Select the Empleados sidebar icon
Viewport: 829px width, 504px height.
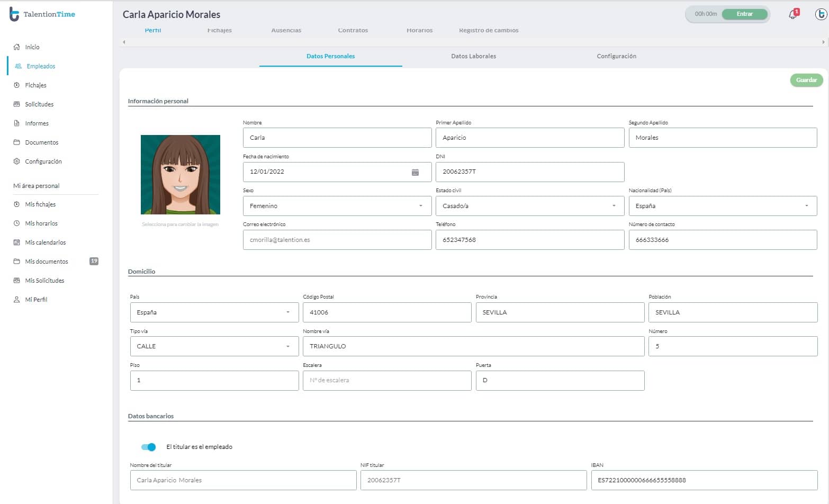(16, 66)
